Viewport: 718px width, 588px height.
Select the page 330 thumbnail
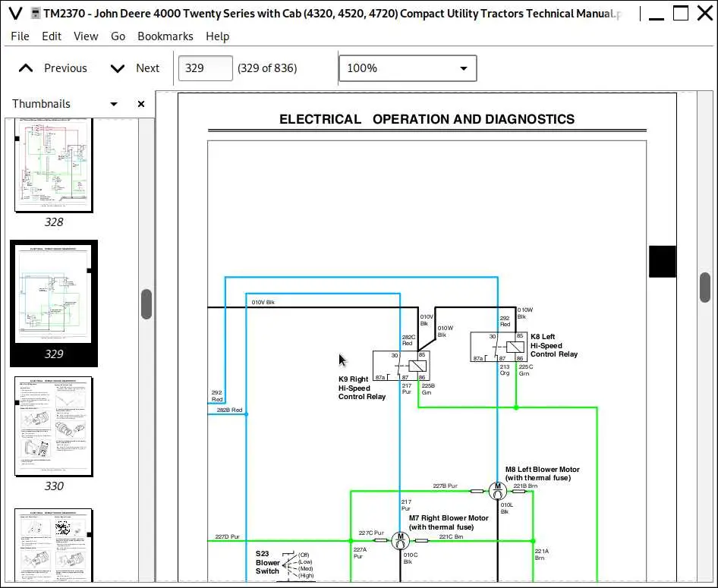[x=54, y=426]
